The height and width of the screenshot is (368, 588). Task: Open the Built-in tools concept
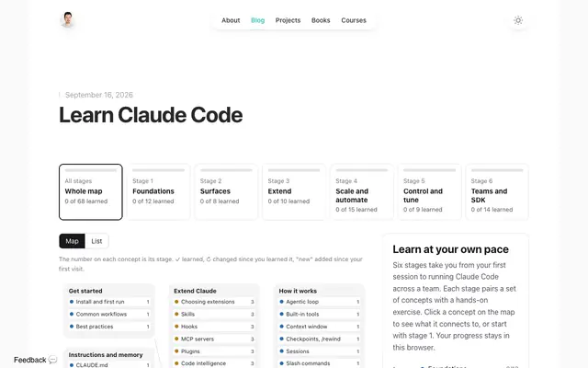[x=320, y=315]
